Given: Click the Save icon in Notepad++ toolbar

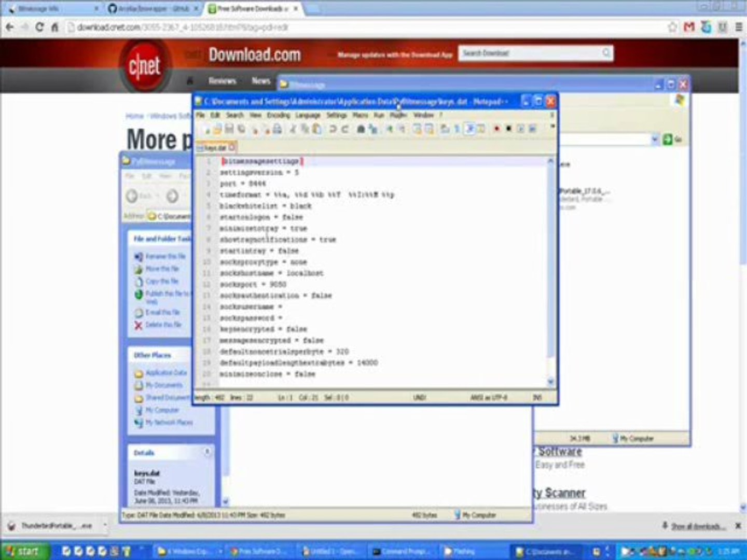Looking at the screenshot, I should pyautogui.click(x=229, y=129).
